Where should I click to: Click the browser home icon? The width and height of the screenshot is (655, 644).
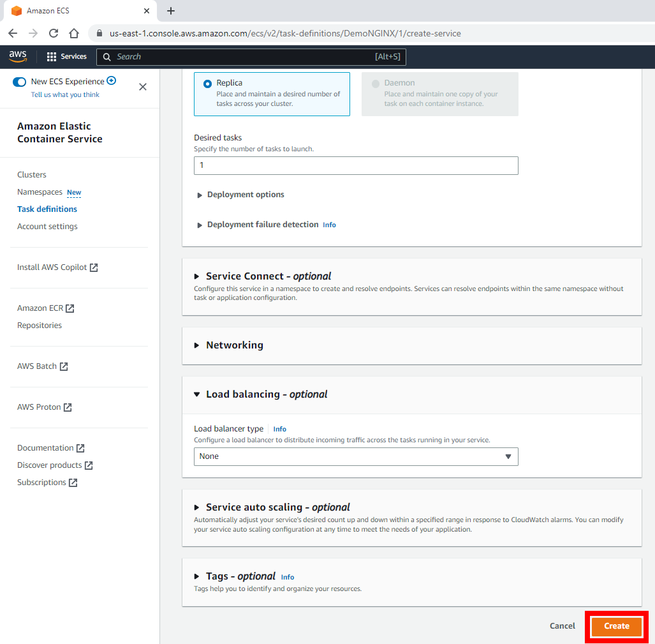click(x=74, y=33)
